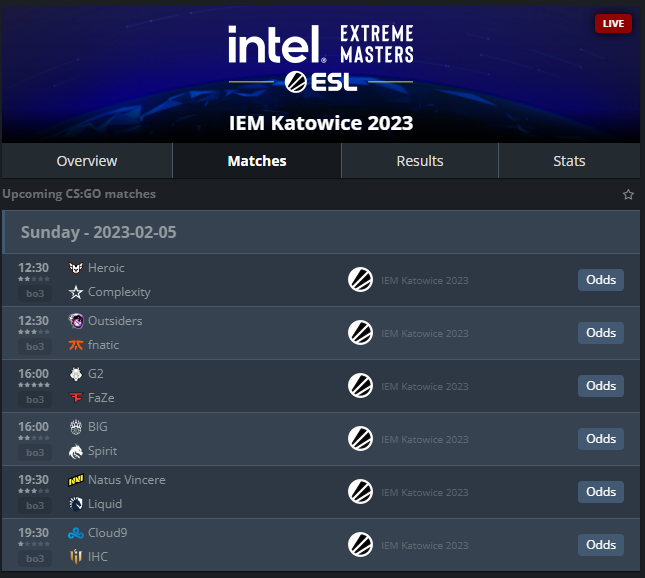This screenshot has height=578, width=645.
Task: View Odds for Cloud9 vs IHC
Action: [x=601, y=545]
